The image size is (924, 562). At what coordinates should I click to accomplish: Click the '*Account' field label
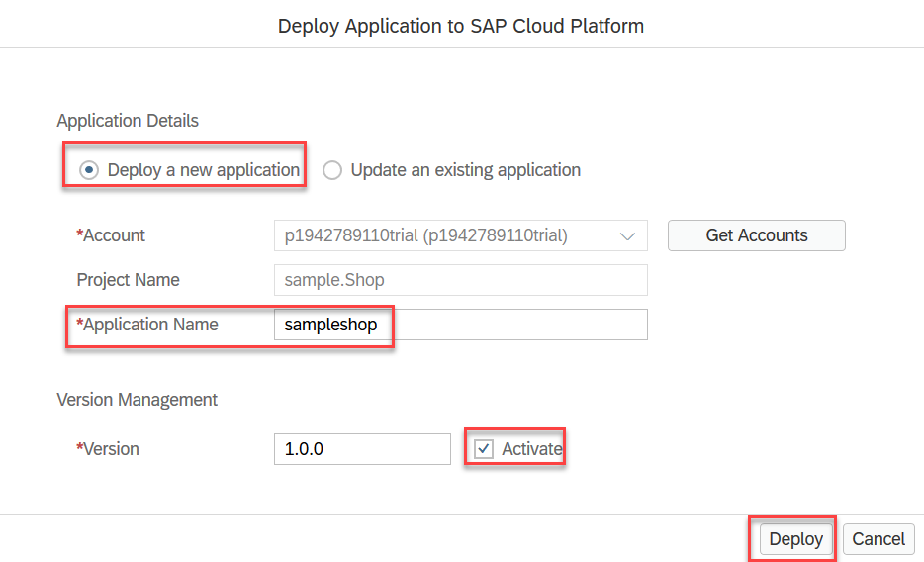110,235
